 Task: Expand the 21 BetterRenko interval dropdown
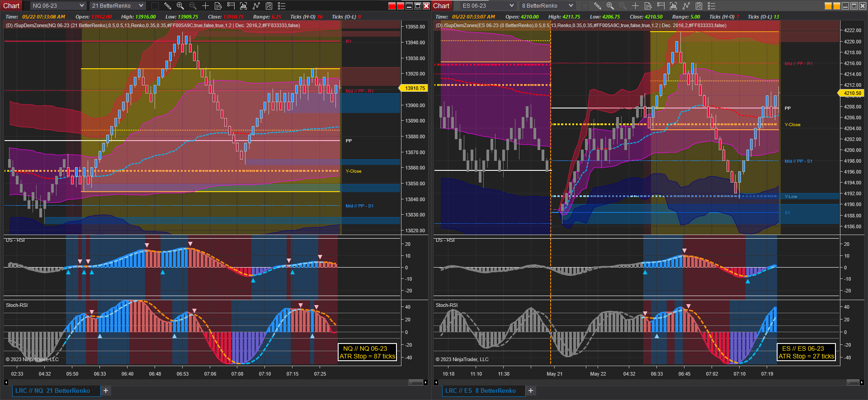pos(117,6)
